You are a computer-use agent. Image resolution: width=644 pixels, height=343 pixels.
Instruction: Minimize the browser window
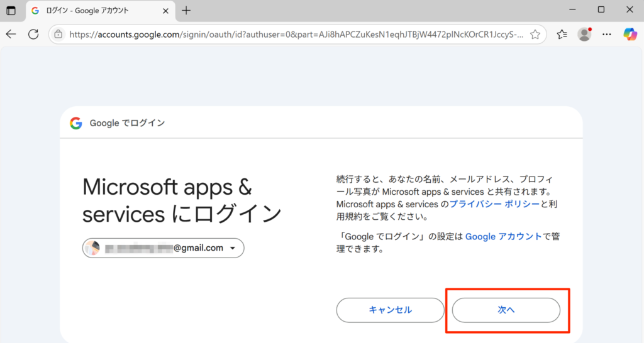(572, 9)
